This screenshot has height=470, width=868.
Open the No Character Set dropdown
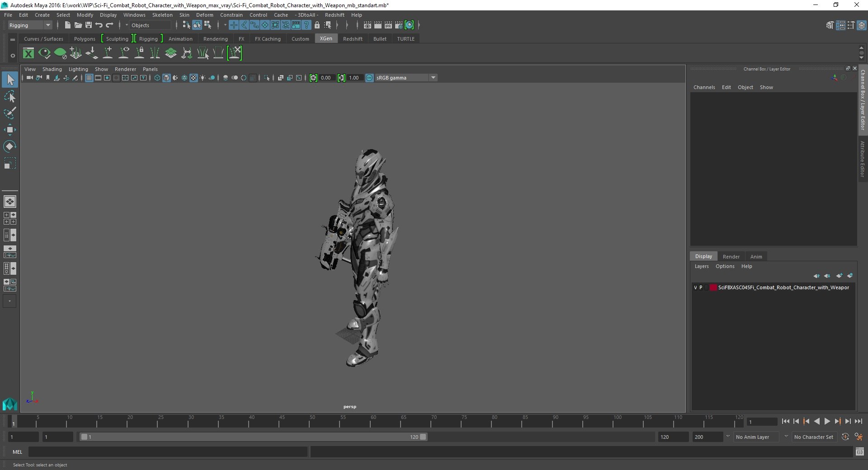(x=813, y=437)
